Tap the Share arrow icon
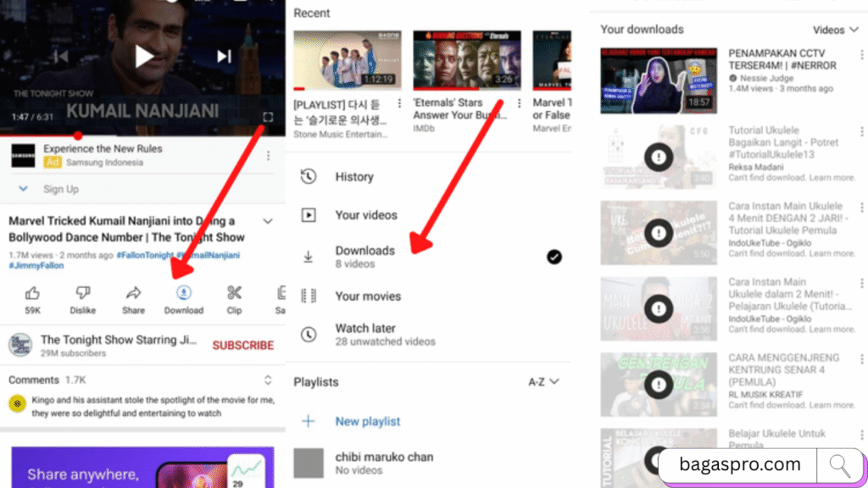 pos(133,293)
